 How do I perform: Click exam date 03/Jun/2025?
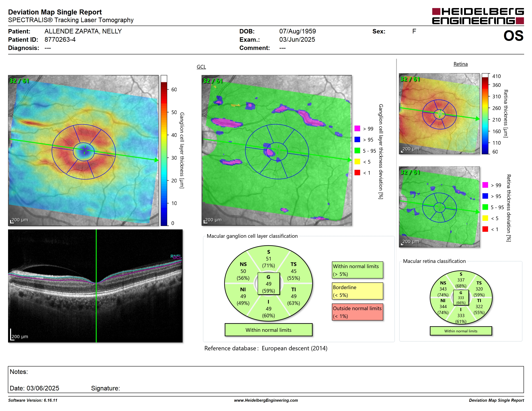(297, 39)
